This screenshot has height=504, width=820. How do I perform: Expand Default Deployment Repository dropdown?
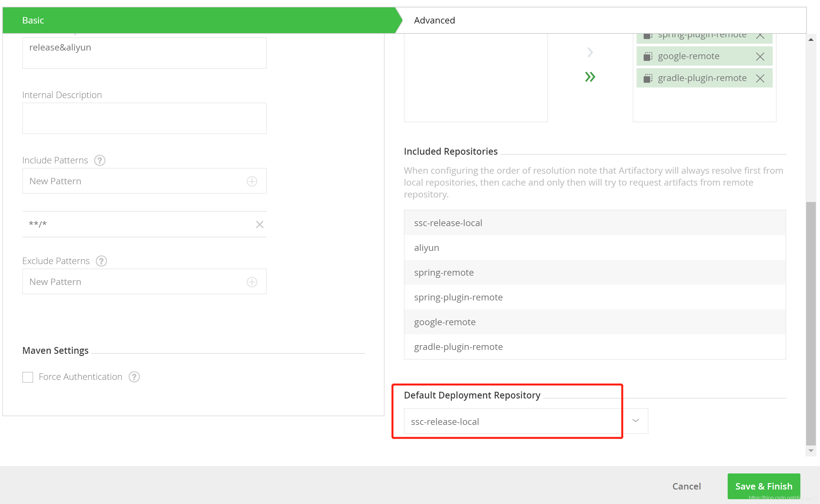click(635, 421)
